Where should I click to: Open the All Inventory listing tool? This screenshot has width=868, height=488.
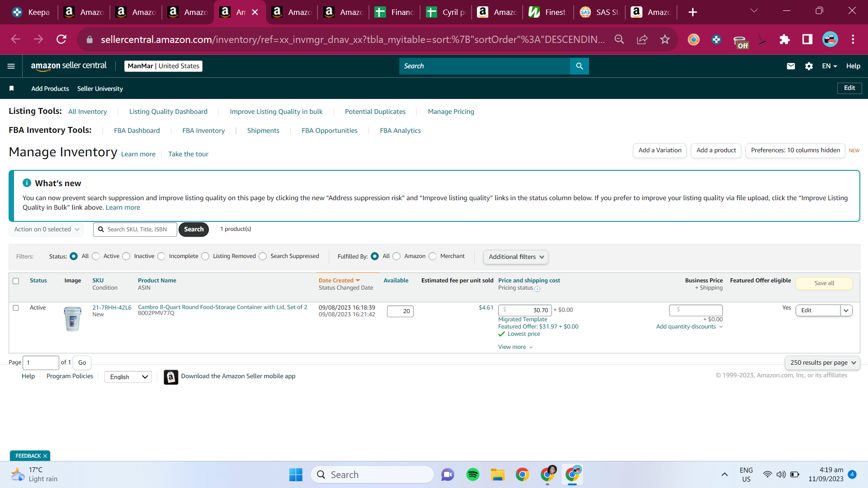(88, 112)
